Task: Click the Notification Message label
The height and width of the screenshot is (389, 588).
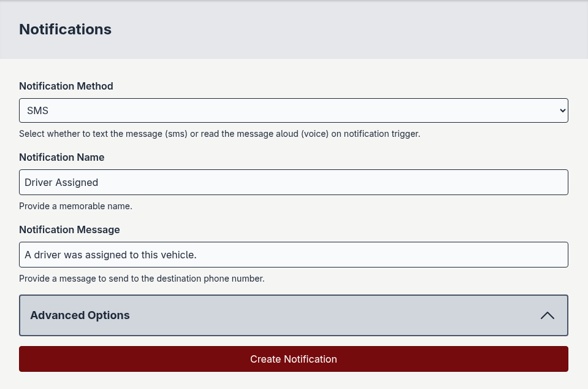Action: click(69, 229)
